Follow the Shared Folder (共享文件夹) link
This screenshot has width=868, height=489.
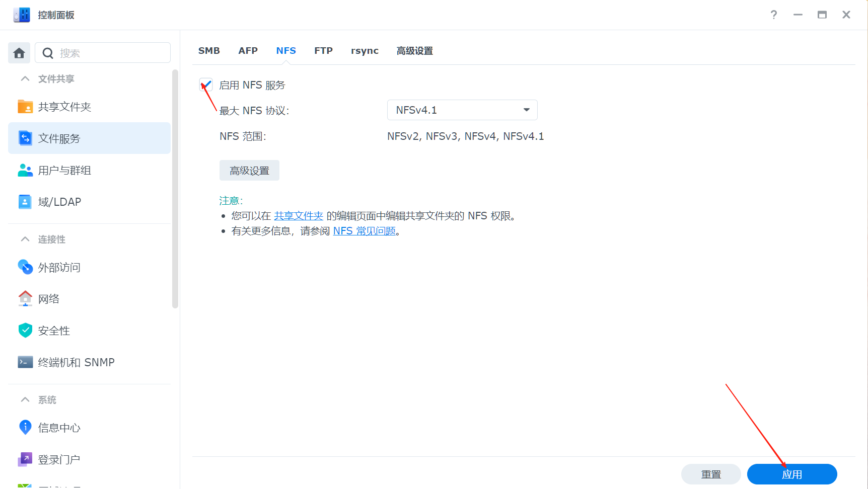click(x=299, y=216)
